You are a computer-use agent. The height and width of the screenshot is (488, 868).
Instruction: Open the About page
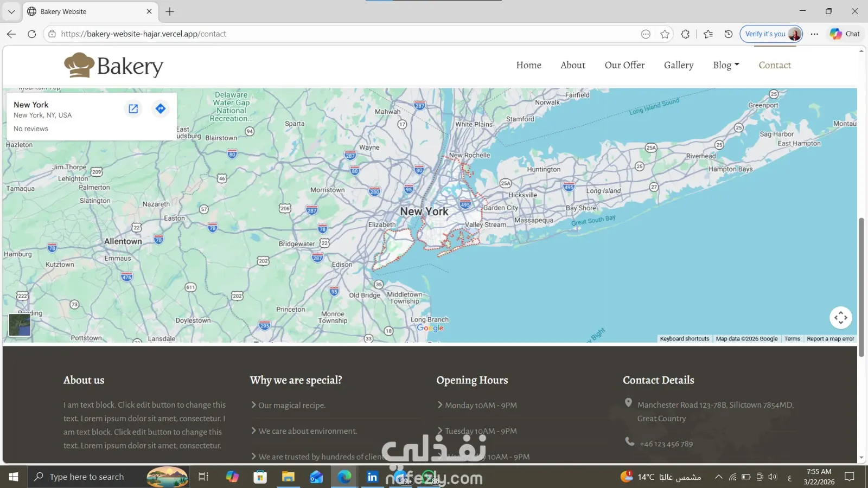573,65
